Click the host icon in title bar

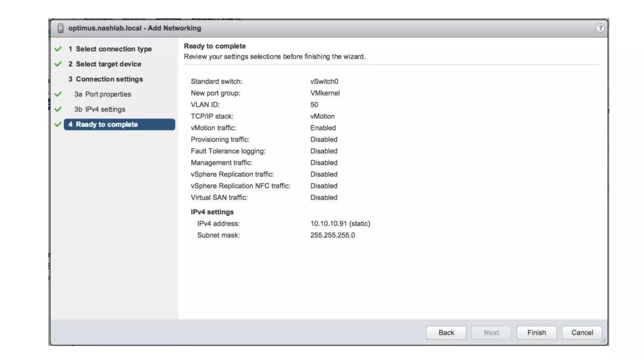(x=61, y=28)
